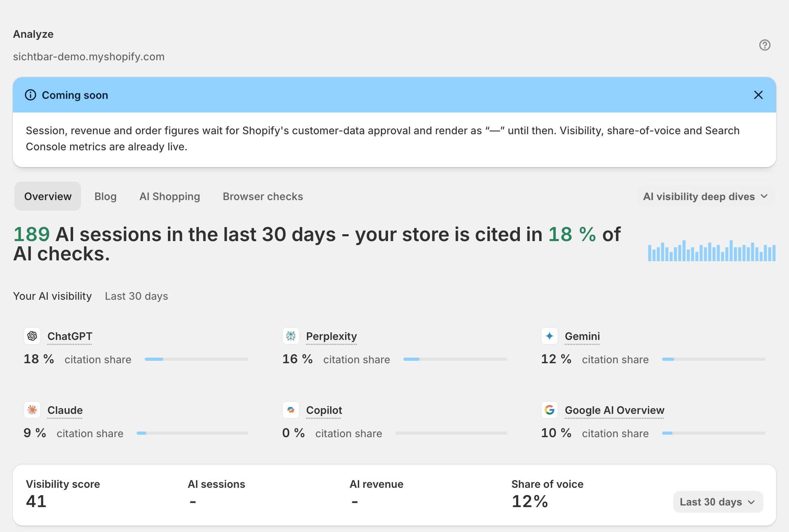789x532 pixels.
Task: Click the ChatGPT citation share progress bar
Action: click(196, 359)
